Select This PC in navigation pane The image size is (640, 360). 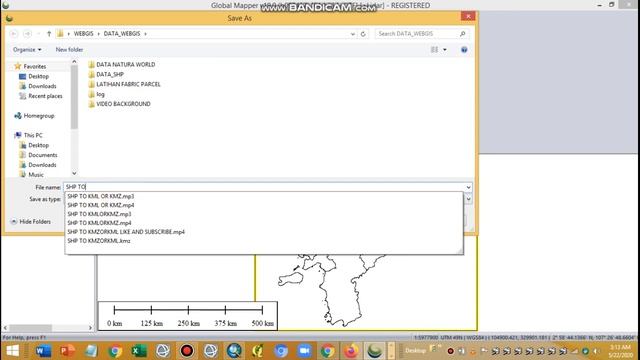[29, 135]
